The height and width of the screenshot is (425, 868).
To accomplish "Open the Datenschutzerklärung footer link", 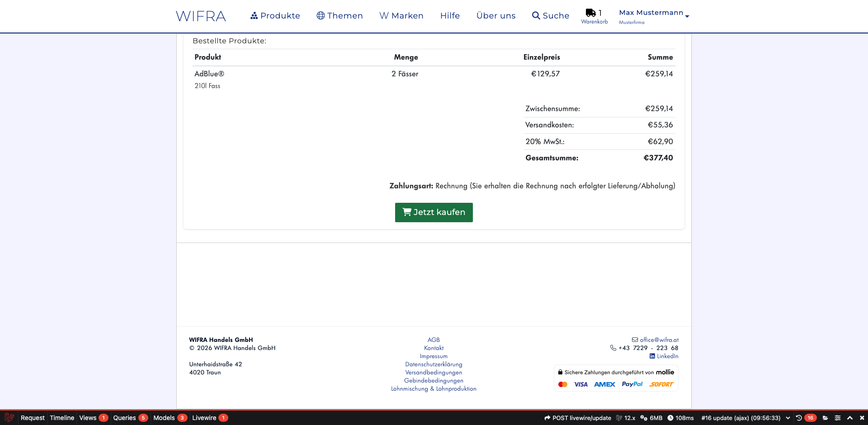I will [434, 364].
